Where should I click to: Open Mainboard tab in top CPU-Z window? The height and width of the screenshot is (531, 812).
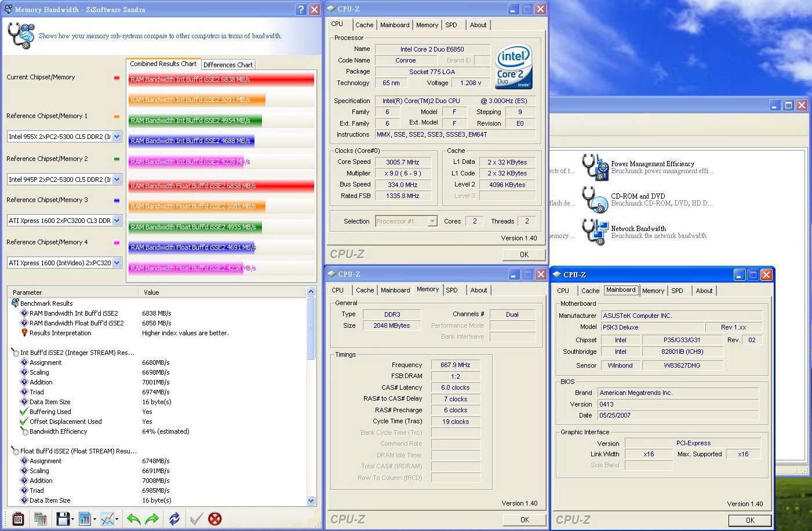pyautogui.click(x=395, y=25)
